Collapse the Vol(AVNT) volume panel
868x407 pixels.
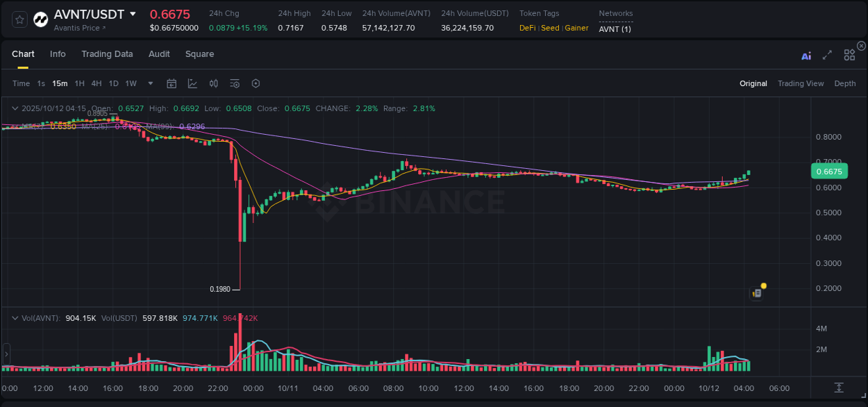pos(15,317)
